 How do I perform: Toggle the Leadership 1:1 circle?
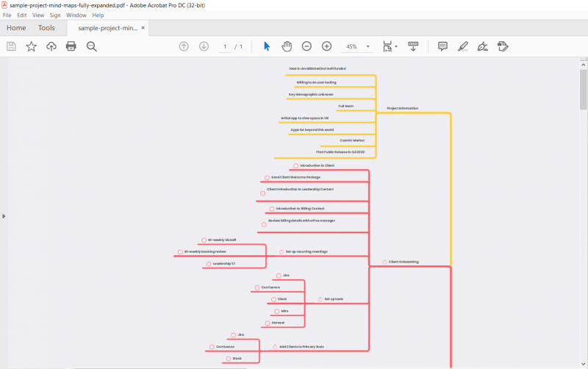tap(209, 264)
